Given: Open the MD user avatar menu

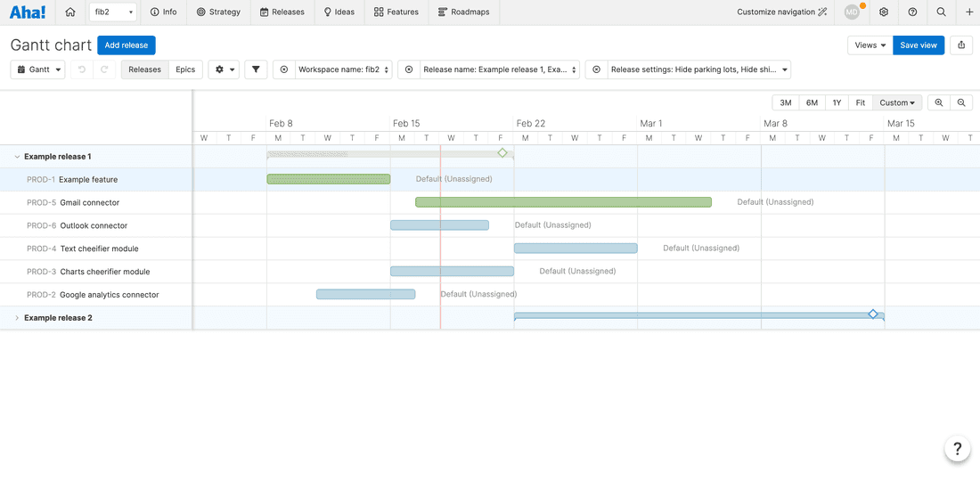Looking at the screenshot, I should [x=853, y=12].
